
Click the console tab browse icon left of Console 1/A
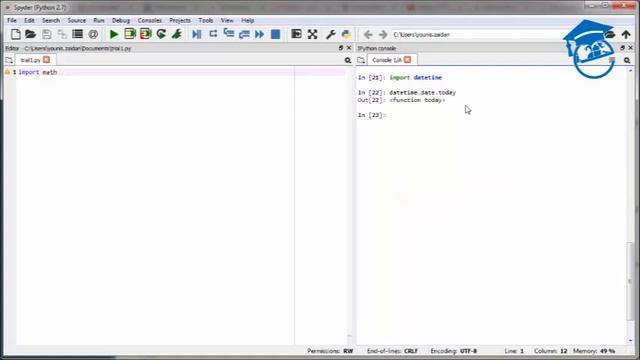tap(361, 60)
